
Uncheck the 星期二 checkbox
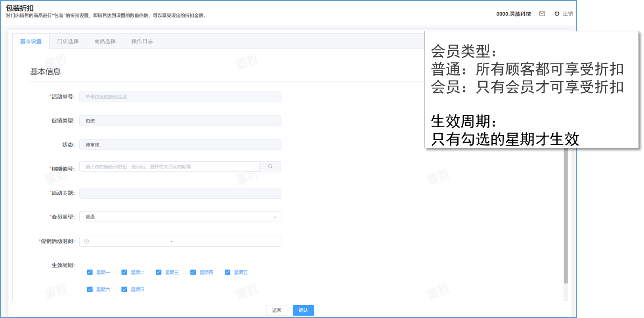pyautogui.click(x=124, y=272)
